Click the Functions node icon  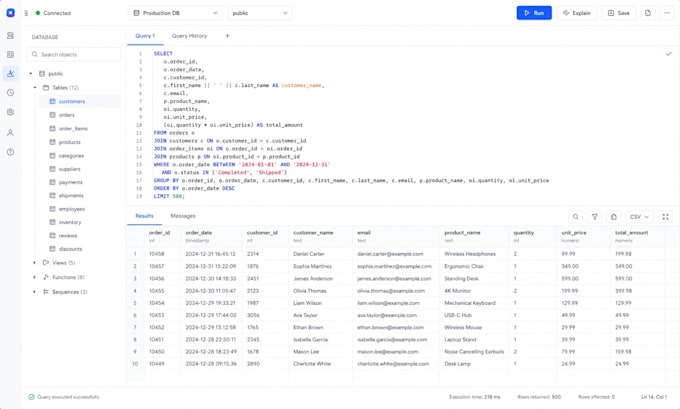click(x=46, y=277)
